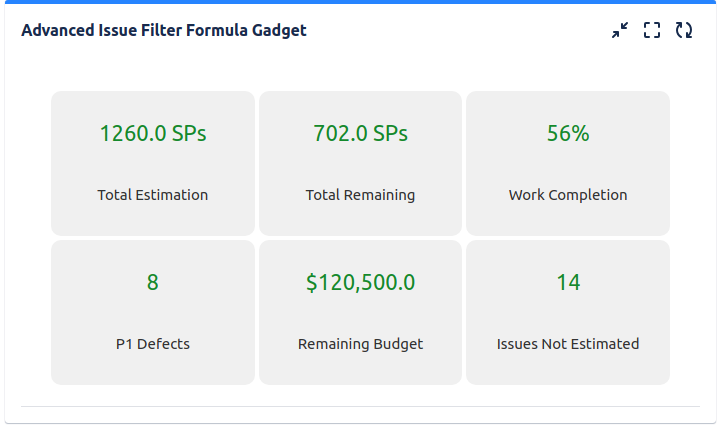Collapse the gadget with the minimize arrows icon
The height and width of the screenshot is (426, 720).
(620, 30)
